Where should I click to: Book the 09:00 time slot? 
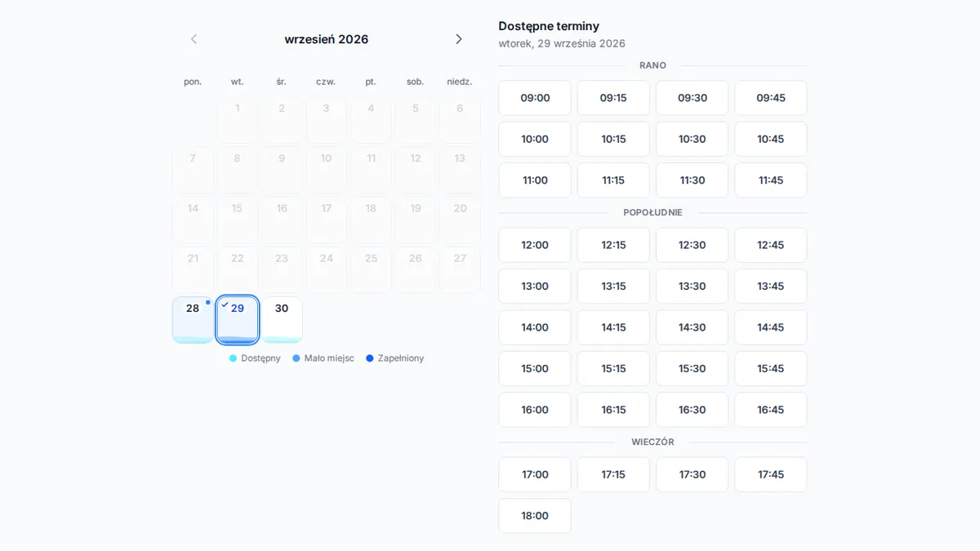(x=535, y=98)
